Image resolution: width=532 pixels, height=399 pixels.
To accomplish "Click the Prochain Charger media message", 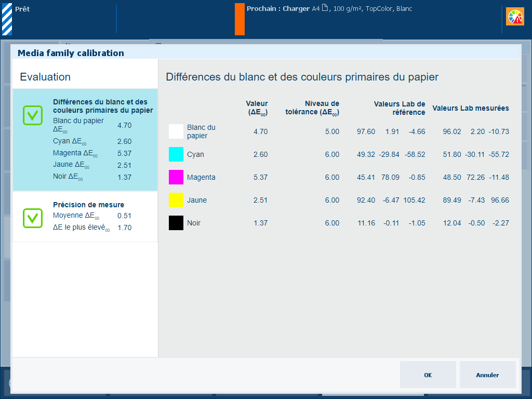I will point(329,9).
